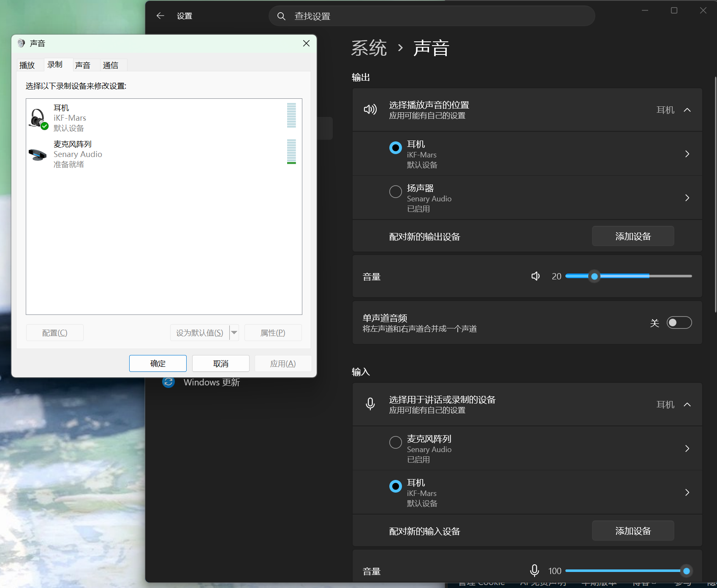
Task: Click the 确定 button
Action: 158,363
